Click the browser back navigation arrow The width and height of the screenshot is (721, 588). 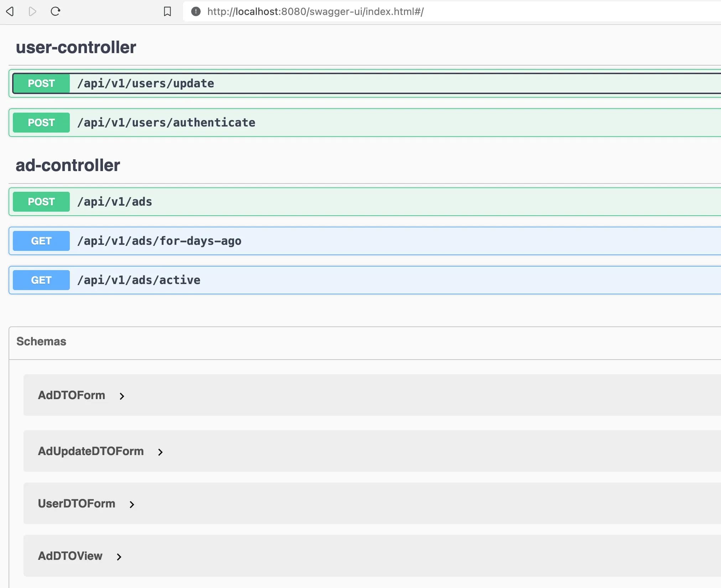(x=10, y=11)
